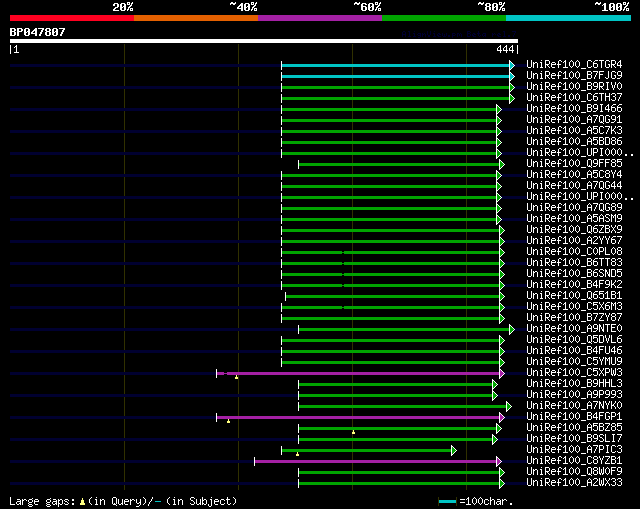
Task: Click the UniRef100_C6TH37 label
Action: 574,98
